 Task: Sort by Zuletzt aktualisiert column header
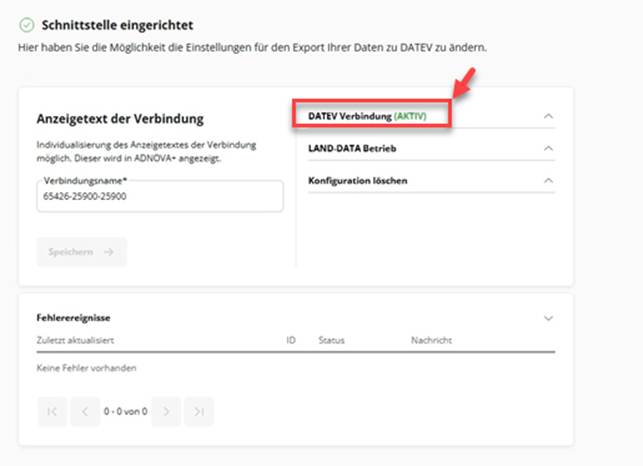point(75,340)
